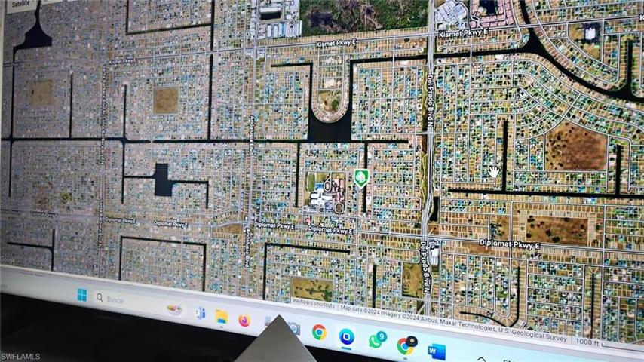Click the green park marker on the map
Screen dimensions: 644x362
click(361, 178)
